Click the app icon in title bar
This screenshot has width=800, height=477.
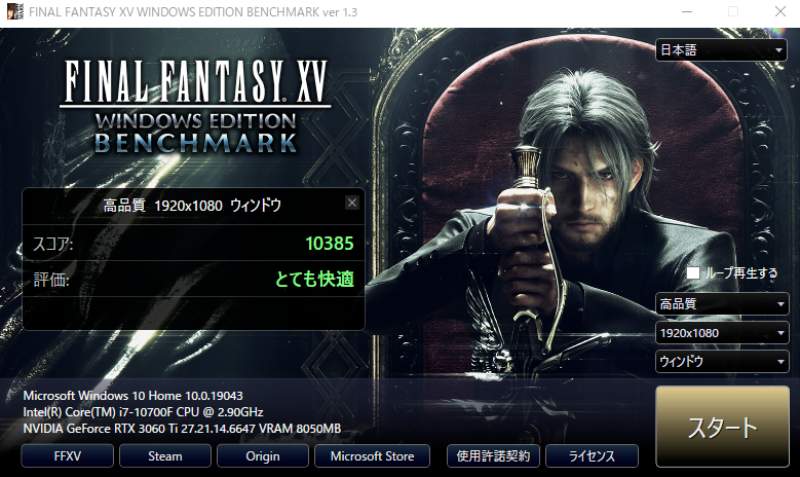pos(15,11)
